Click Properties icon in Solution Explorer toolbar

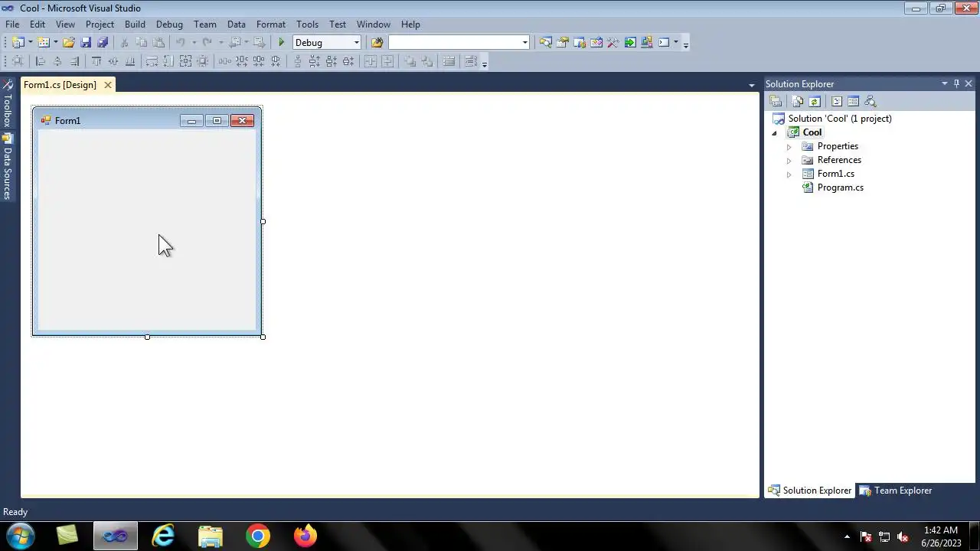click(776, 101)
